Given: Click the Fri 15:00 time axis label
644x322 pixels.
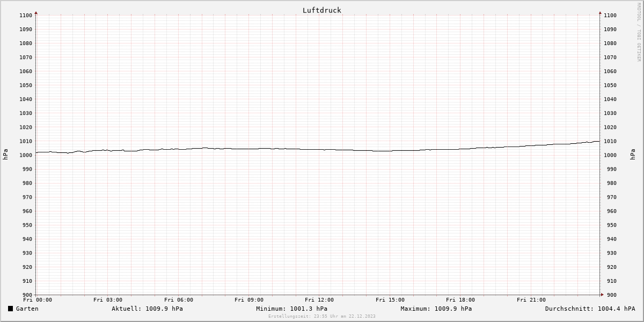Looking at the screenshot, I should (390, 300).
